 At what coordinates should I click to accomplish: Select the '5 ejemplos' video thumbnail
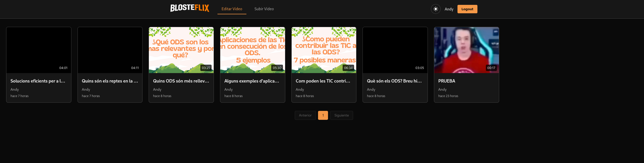pos(252,50)
